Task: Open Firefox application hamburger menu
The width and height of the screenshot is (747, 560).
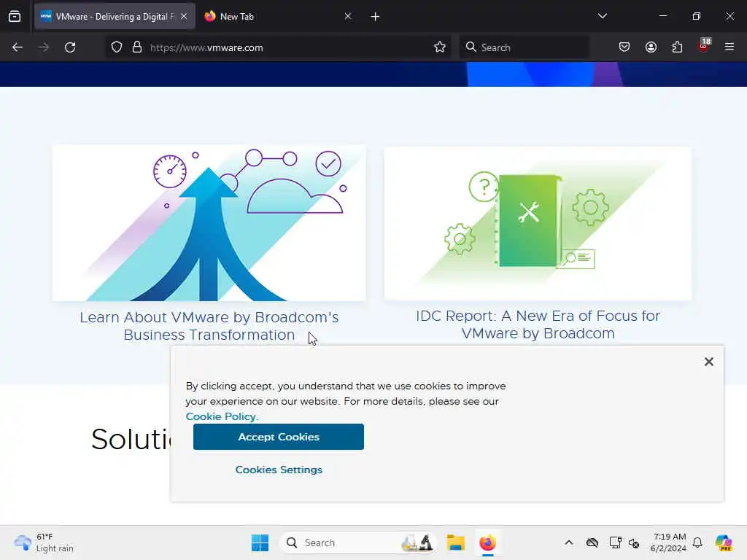Action: [729, 47]
